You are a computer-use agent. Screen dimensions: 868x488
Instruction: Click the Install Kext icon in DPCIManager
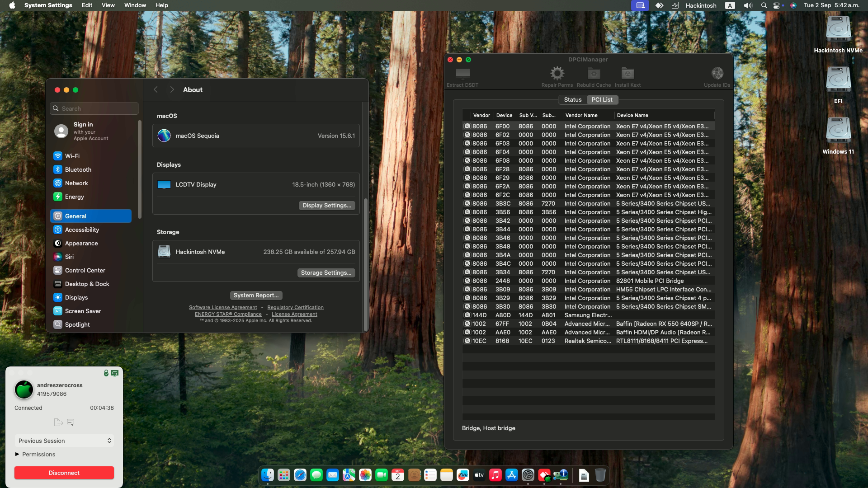coord(627,73)
